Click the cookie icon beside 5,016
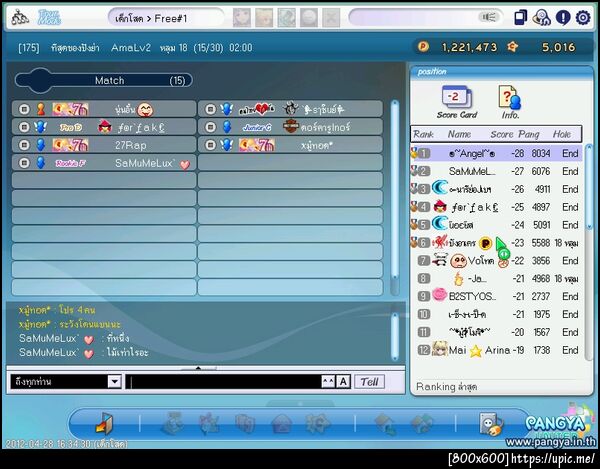Screen dimensions: 600x469 (512, 47)
